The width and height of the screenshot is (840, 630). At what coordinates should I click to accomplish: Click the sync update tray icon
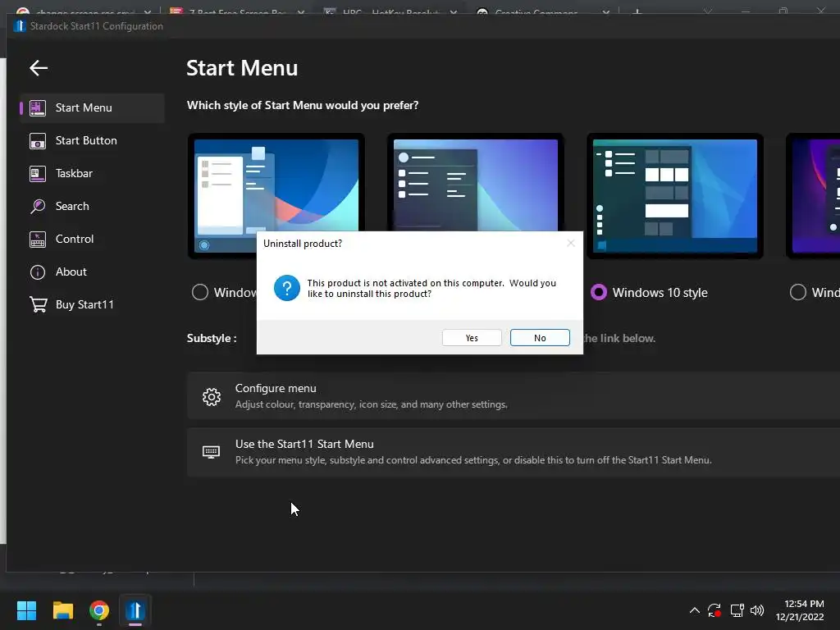tap(714, 610)
